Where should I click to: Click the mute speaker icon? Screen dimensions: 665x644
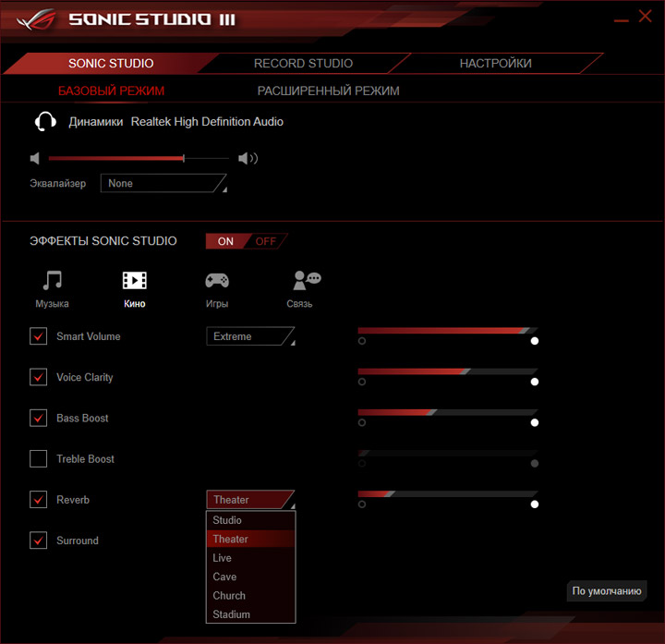point(35,159)
